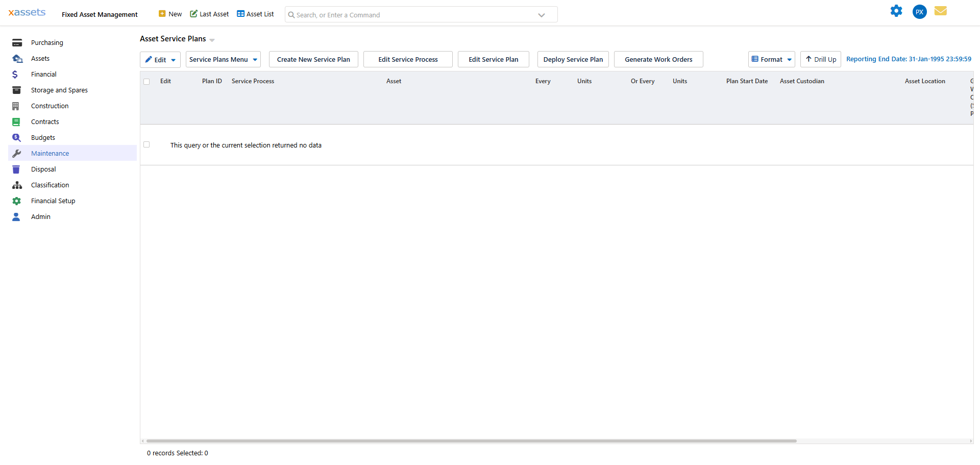Select the Financial Setup gear icon
Viewport: 980px width, 465px height.
tap(17, 201)
